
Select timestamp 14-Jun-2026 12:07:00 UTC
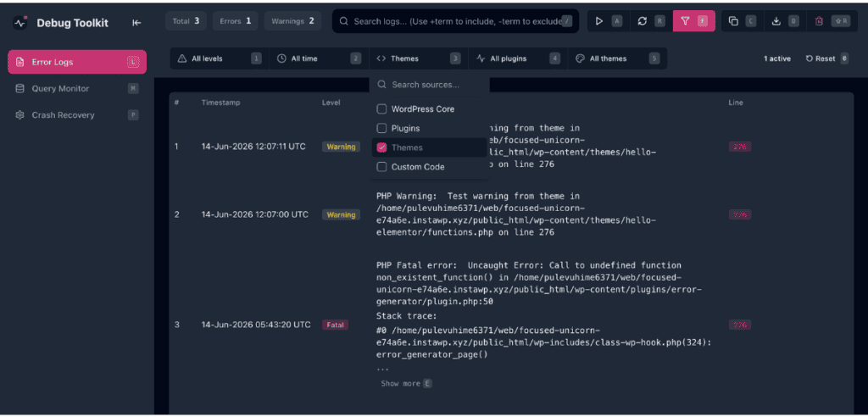[x=254, y=214]
